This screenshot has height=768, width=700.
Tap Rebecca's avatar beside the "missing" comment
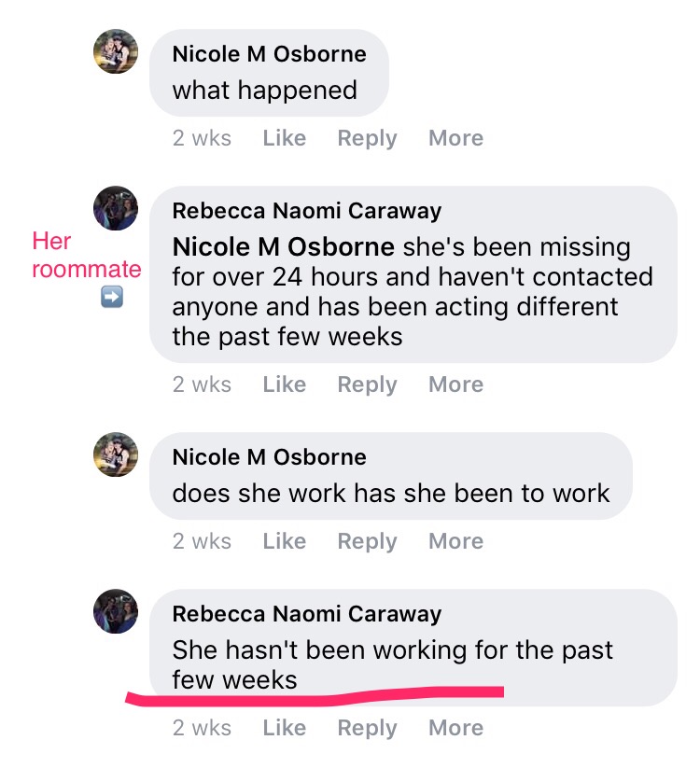117,208
